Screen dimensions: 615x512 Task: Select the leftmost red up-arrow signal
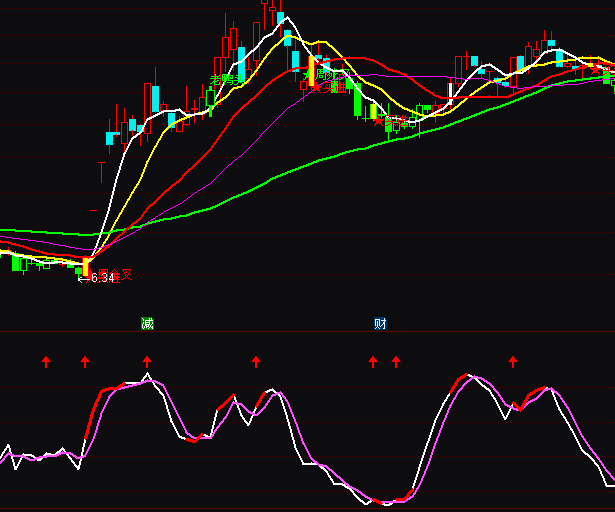[x=45, y=361]
